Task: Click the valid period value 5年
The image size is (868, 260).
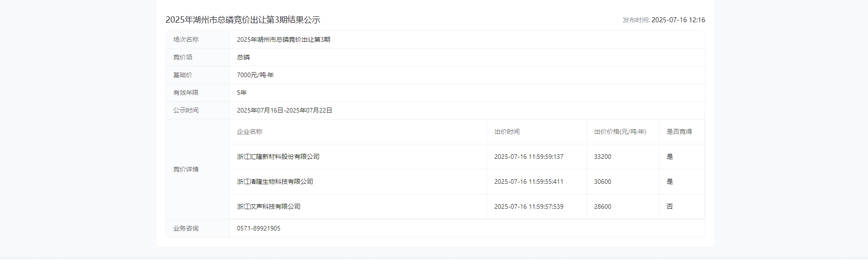Action: pyautogui.click(x=242, y=93)
